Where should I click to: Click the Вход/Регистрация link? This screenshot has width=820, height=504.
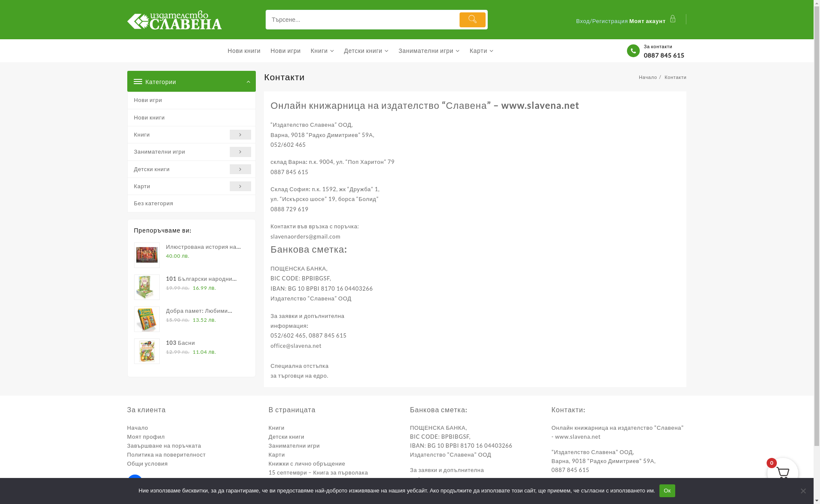(601, 21)
